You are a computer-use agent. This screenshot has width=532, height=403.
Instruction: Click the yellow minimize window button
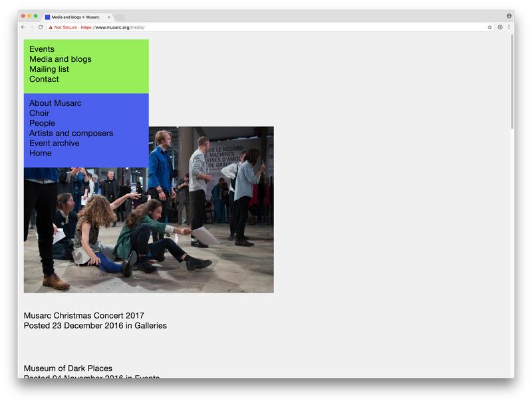tap(29, 16)
